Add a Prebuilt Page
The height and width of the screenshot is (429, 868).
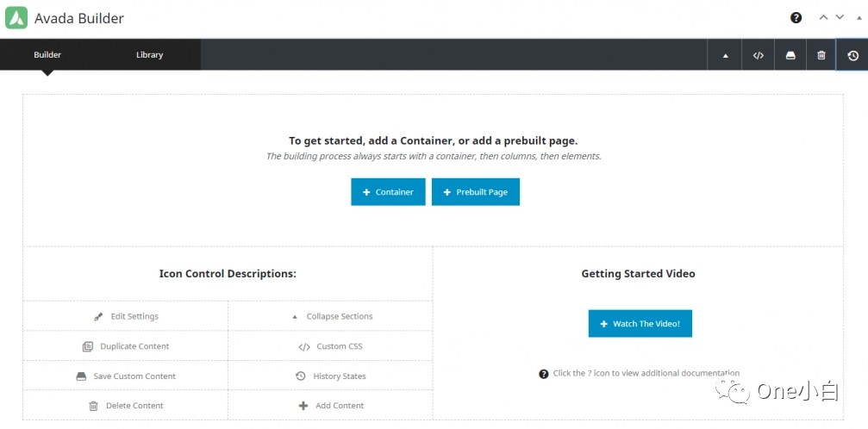pos(475,192)
